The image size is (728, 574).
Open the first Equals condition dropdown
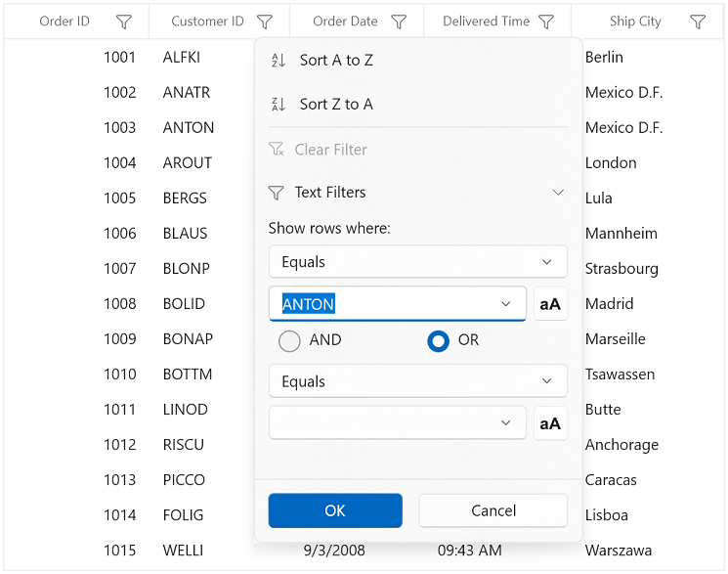418,262
